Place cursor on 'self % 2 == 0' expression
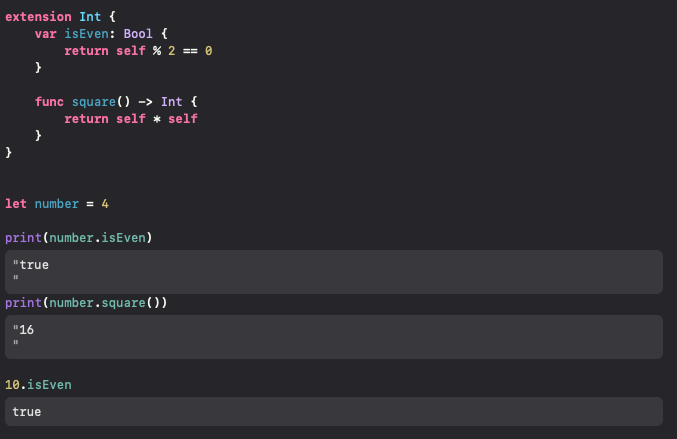Viewport: 677px width, 439px height. (x=164, y=51)
